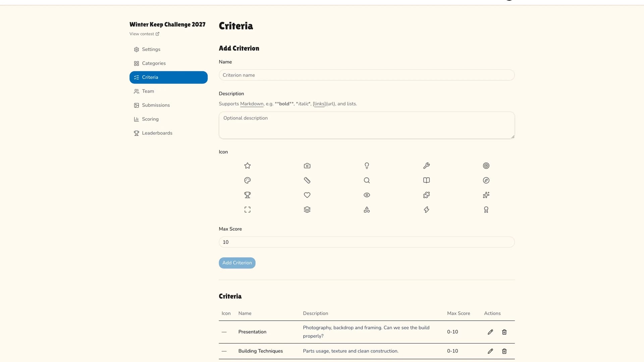The image size is (644, 362).
Task: Pick the shapes icon
Action: [x=367, y=210]
